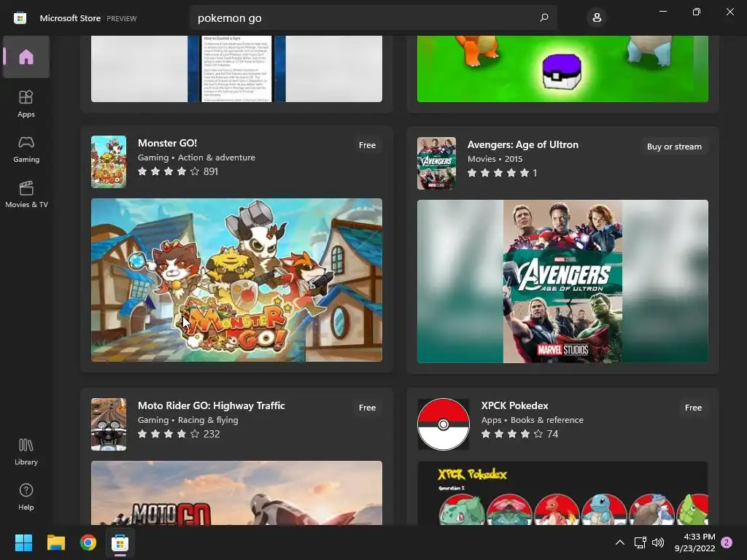Open the Monster GO! app icon

click(x=109, y=162)
